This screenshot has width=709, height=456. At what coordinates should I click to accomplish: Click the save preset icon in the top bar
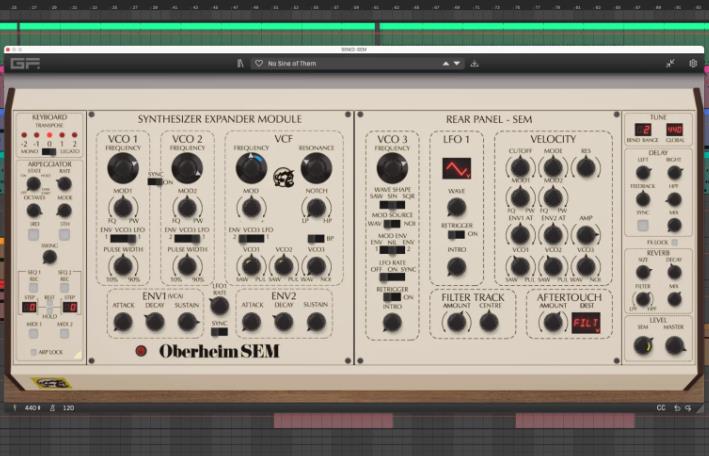474,64
